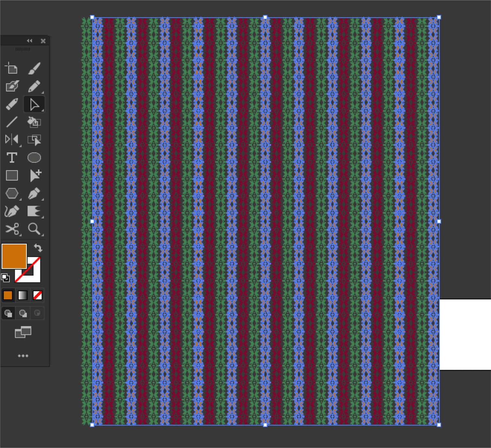Select the Pen tool
The width and height of the screenshot is (491, 448).
(34, 193)
